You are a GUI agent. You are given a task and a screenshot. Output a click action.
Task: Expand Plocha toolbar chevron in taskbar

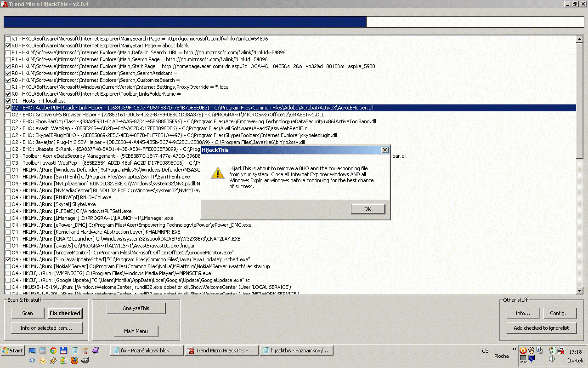pyautogui.click(x=514, y=350)
